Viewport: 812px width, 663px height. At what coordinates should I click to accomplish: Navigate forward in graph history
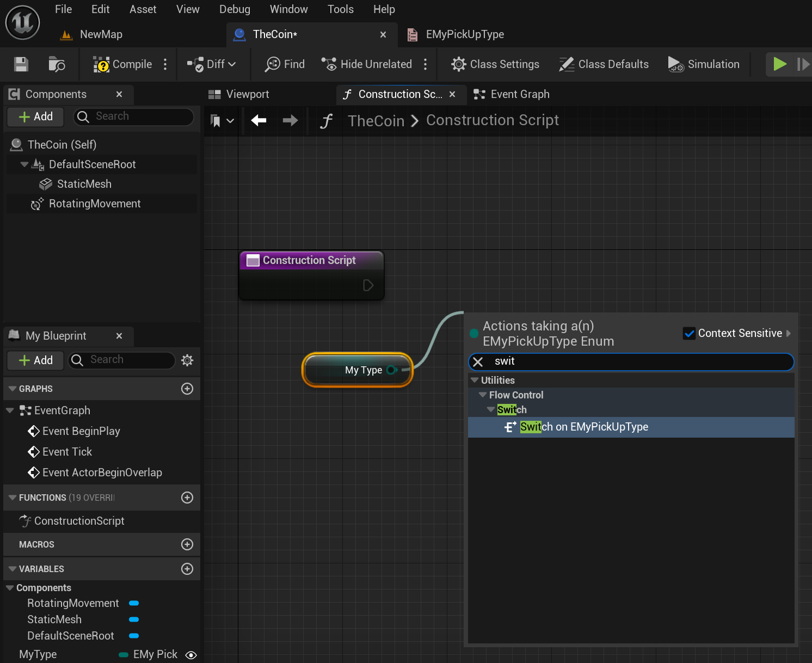coord(291,120)
